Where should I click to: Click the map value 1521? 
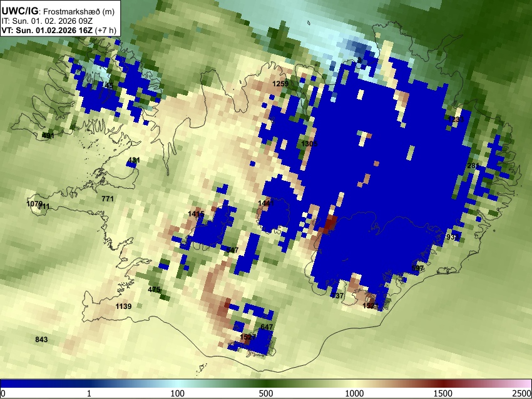(370, 306)
